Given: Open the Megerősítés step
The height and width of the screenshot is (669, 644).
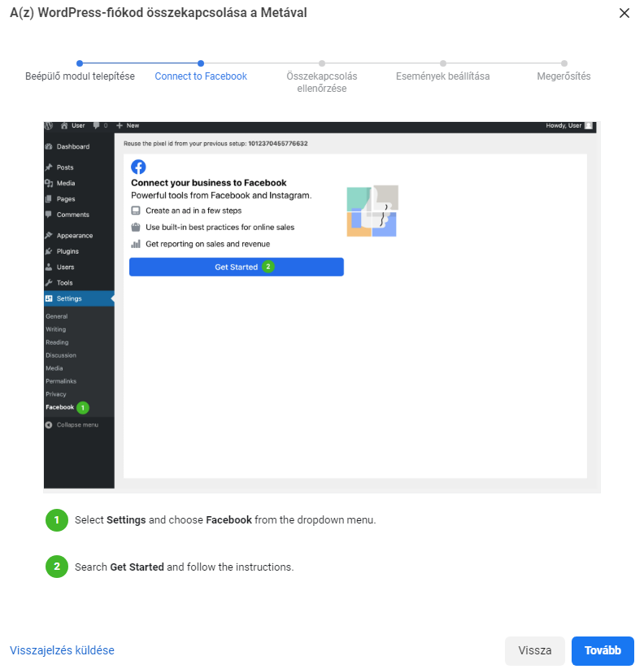Looking at the screenshot, I should 563,76.
